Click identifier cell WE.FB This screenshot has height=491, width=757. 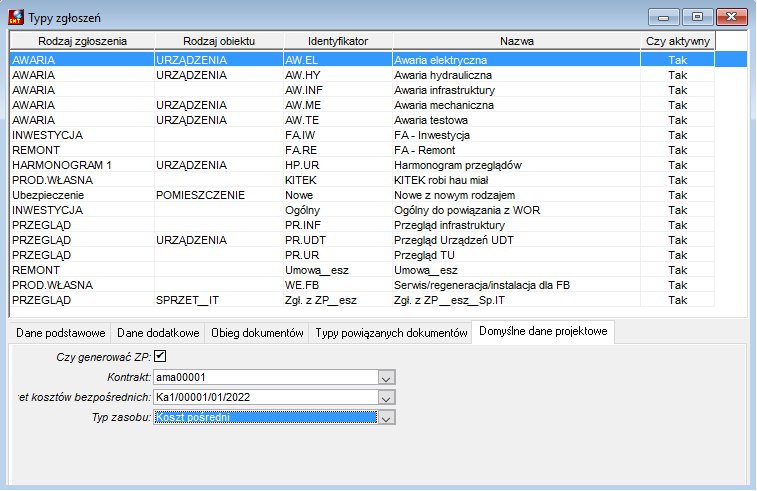[338, 285]
